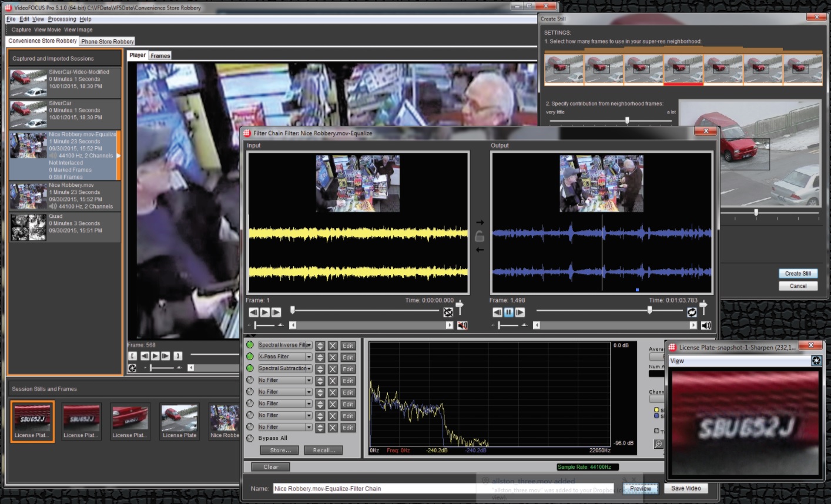Toggle Spectral Subtraction enable LED
Image resolution: width=831 pixels, height=504 pixels.
click(x=250, y=368)
